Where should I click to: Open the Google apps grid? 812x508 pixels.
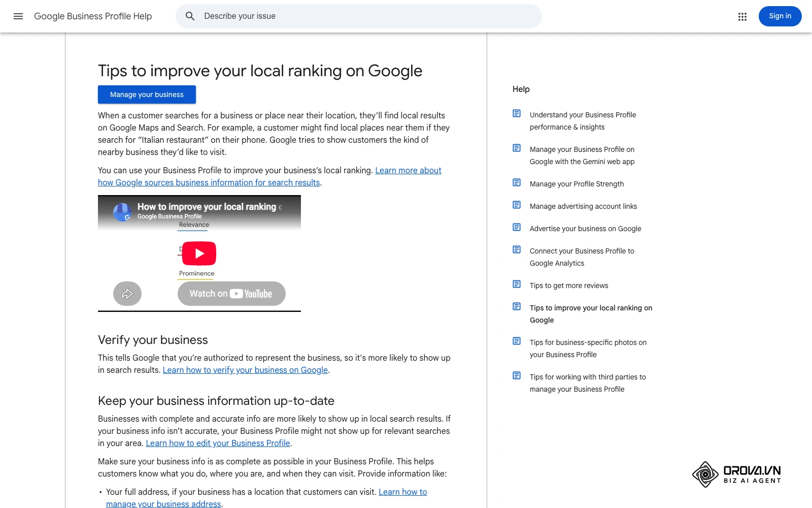[742, 16]
